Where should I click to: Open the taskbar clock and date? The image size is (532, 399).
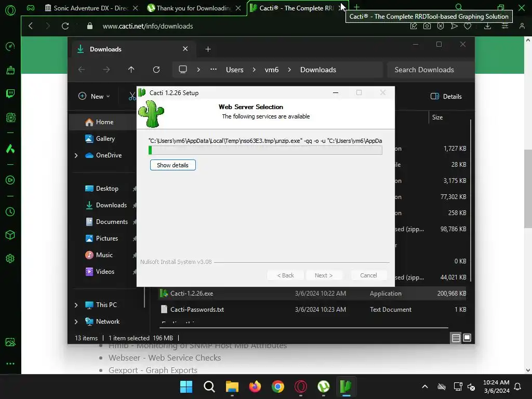click(x=496, y=387)
